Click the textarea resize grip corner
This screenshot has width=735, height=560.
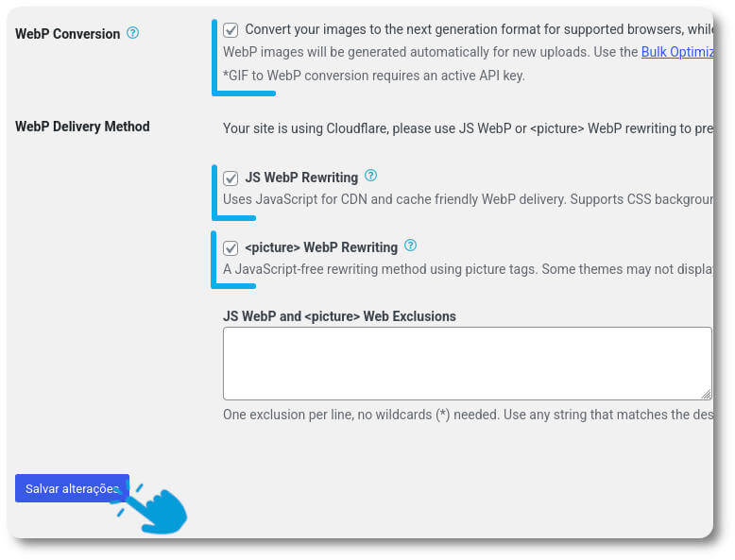[x=706, y=394]
